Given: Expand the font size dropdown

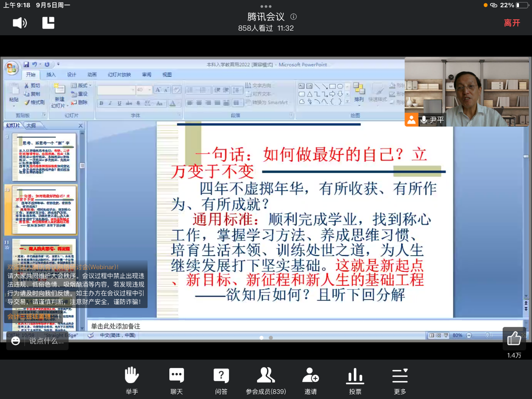Looking at the screenshot, I should [150, 90].
